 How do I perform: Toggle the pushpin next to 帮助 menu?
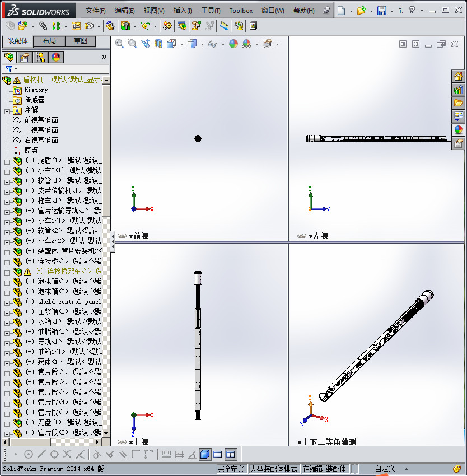click(x=326, y=11)
